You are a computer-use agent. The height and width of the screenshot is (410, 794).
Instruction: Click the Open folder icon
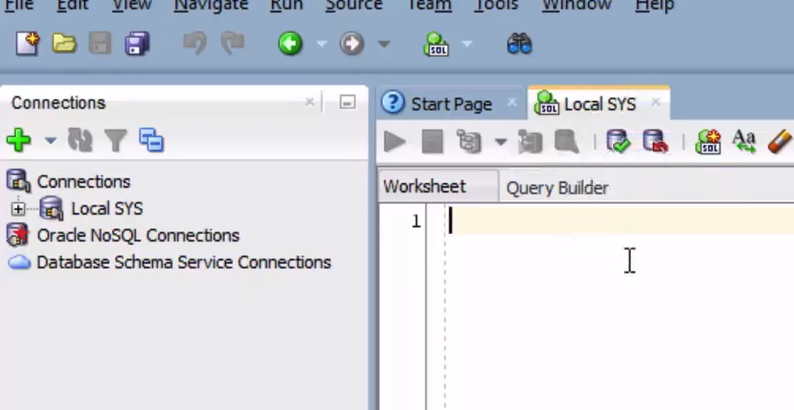click(x=64, y=44)
